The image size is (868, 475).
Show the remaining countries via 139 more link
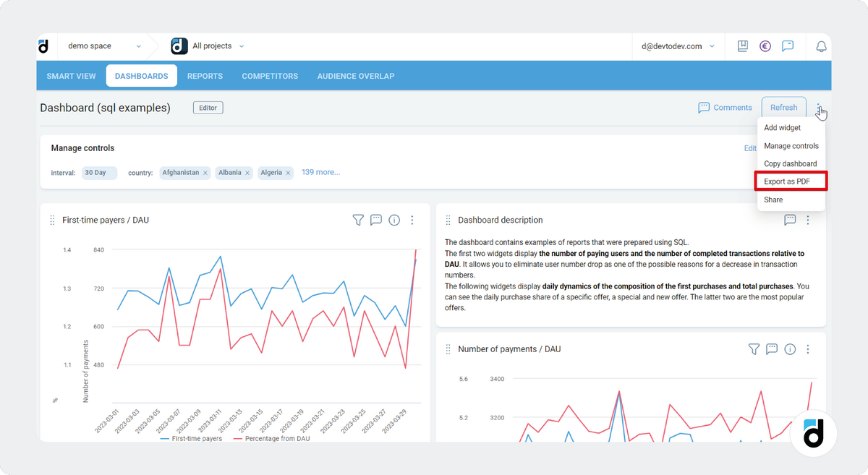point(320,171)
